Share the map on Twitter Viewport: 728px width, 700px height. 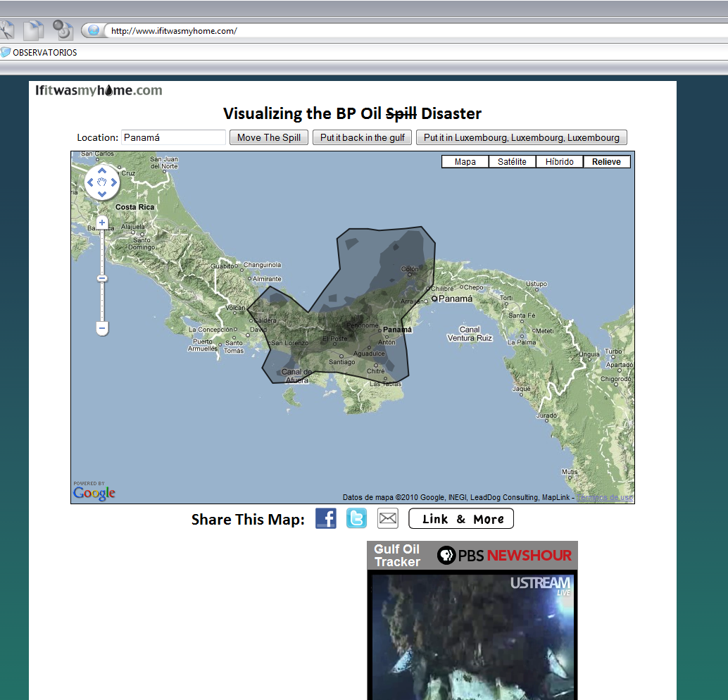(356, 518)
